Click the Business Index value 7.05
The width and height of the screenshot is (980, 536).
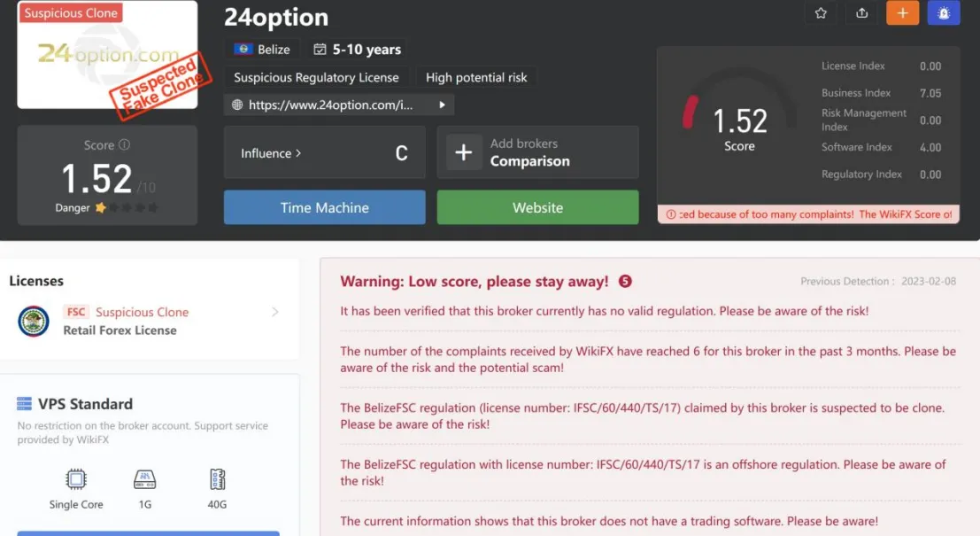[930, 93]
